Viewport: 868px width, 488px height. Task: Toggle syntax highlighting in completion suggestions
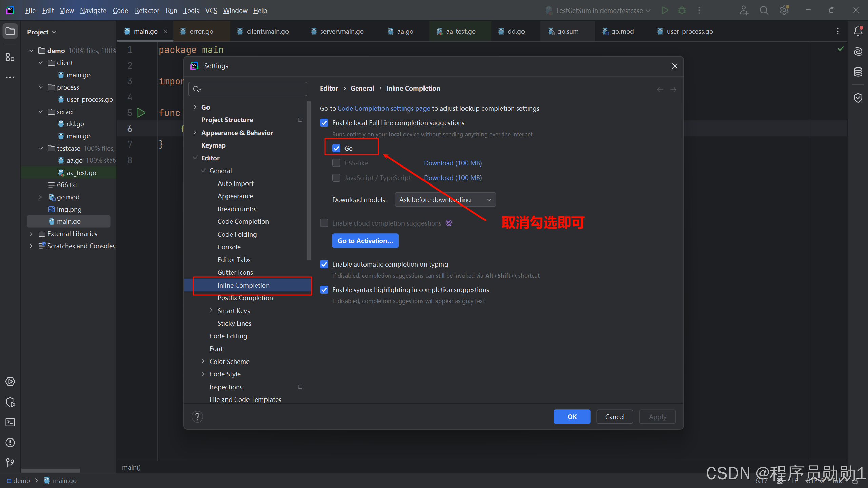[324, 290]
